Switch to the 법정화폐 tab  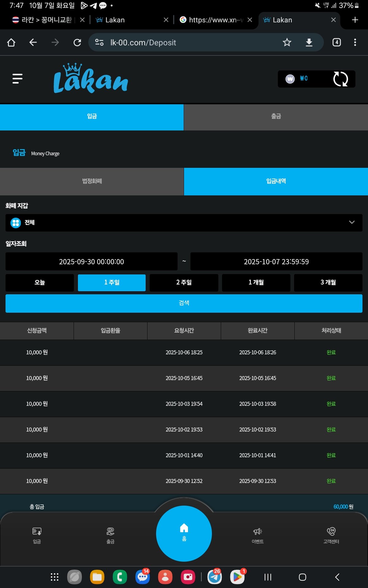[92, 181]
